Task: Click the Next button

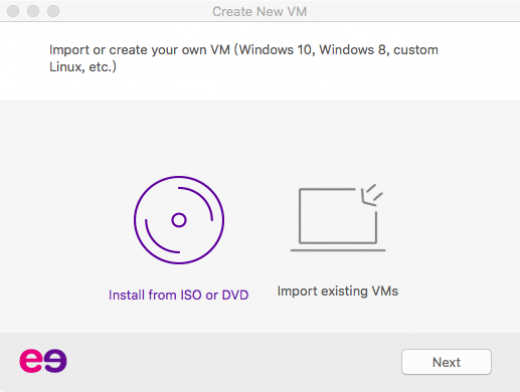Action: [x=446, y=362]
